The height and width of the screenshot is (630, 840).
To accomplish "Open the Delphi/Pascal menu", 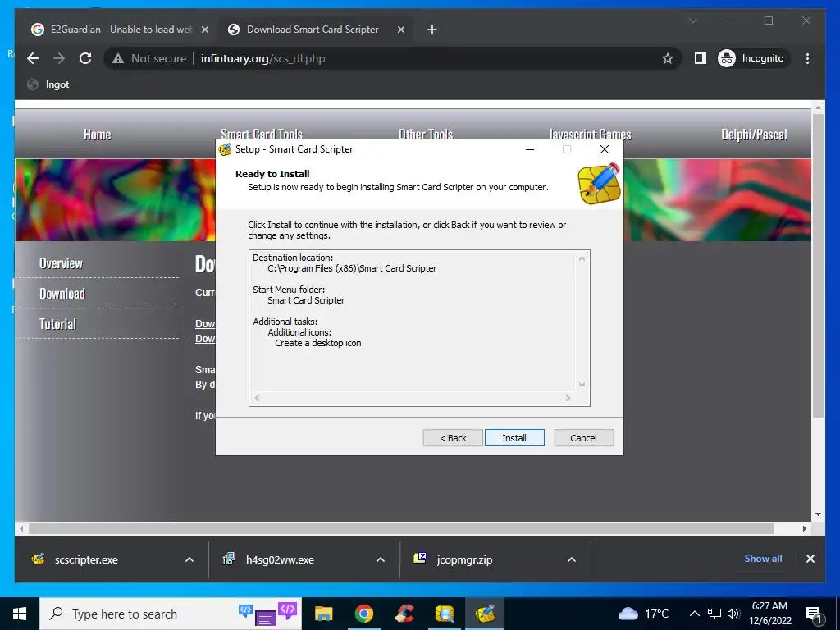I will (x=755, y=135).
